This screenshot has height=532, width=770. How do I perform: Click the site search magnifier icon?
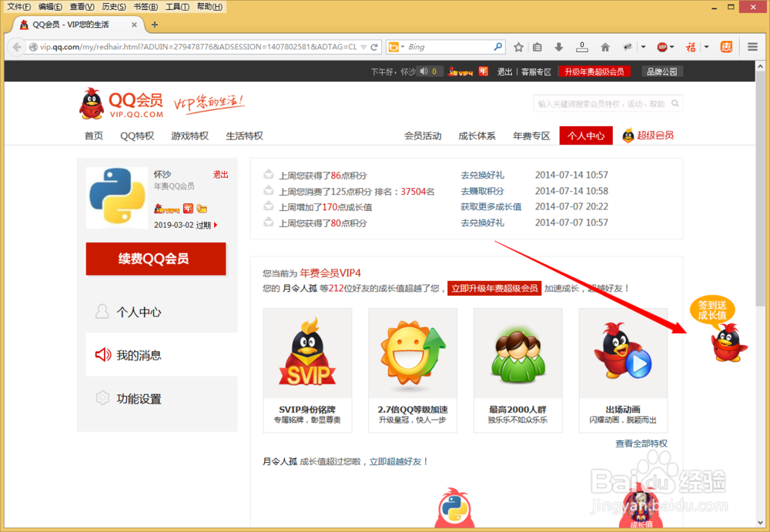click(675, 104)
